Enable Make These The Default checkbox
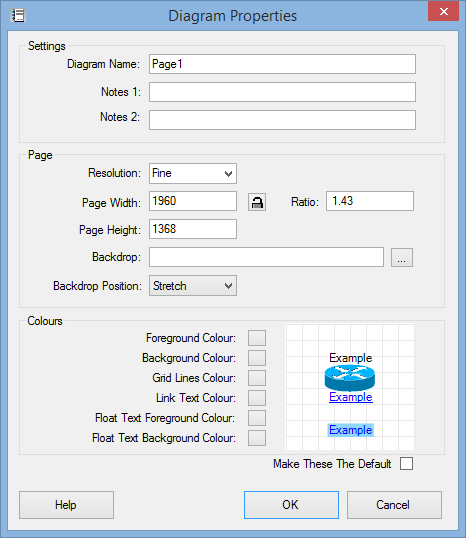This screenshot has height=538, width=466. coord(406,464)
